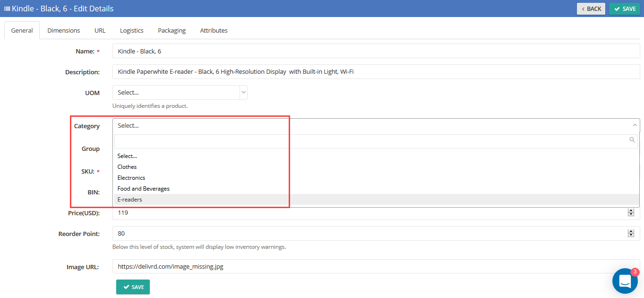The width and height of the screenshot is (644, 298).
Task: Go to the Logistics tab
Action: click(131, 30)
